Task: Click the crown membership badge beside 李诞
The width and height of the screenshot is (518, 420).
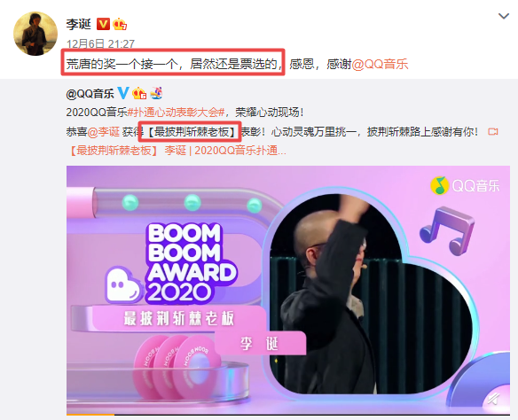Action: pos(120,24)
